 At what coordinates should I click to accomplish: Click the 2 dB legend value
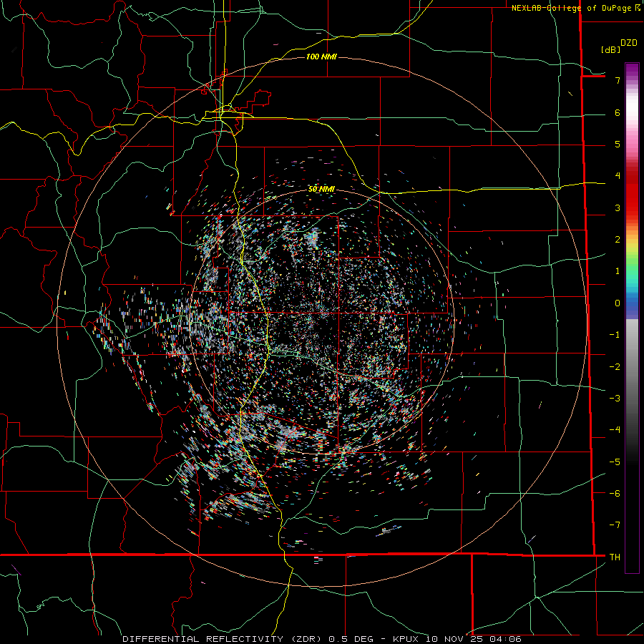pos(618,240)
